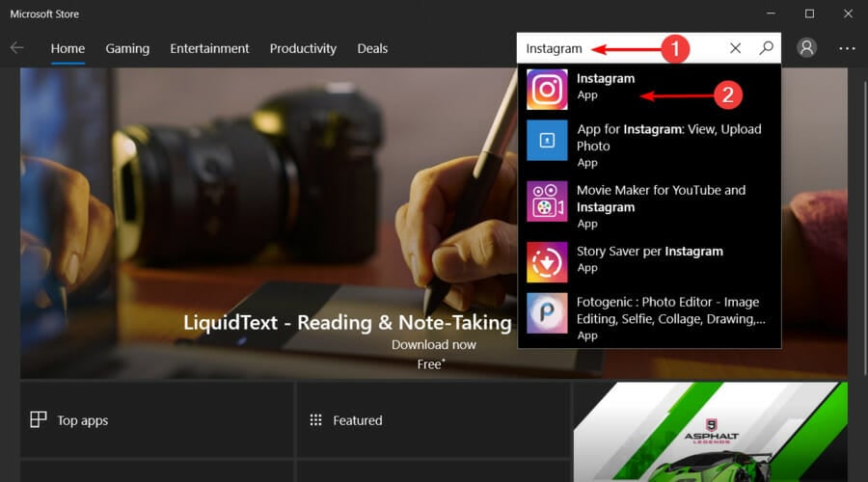
Task: Select Fotogenic : Photo Editor suggestion
Action: coord(649,318)
